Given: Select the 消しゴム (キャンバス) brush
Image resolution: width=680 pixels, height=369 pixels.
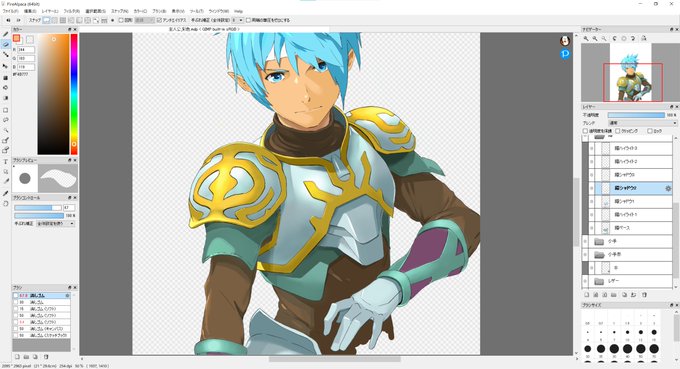Looking at the screenshot, I should pyautogui.click(x=41, y=329).
